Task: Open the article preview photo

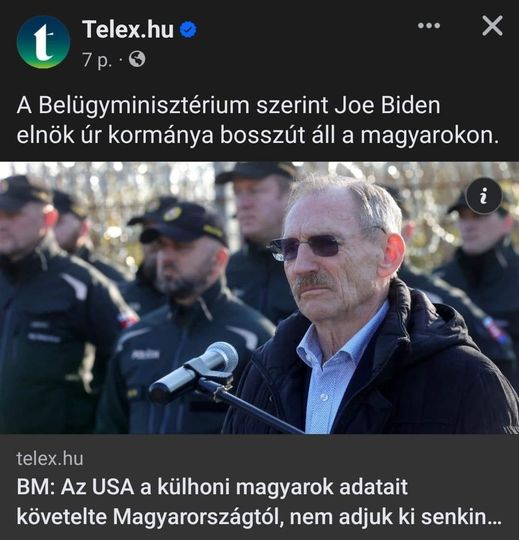Action: pyautogui.click(x=259, y=298)
